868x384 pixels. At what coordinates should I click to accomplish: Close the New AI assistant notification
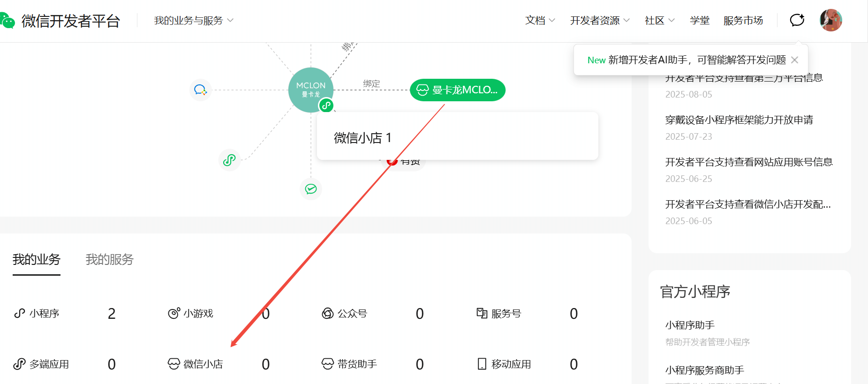tap(794, 60)
